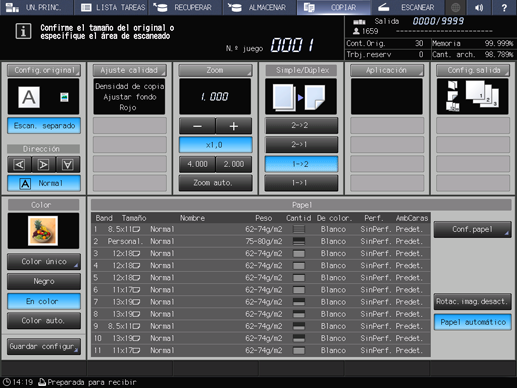The height and width of the screenshot is (388, 517).
Task: Click the clock icon in status bar
Action: click(x=6, y=382)
